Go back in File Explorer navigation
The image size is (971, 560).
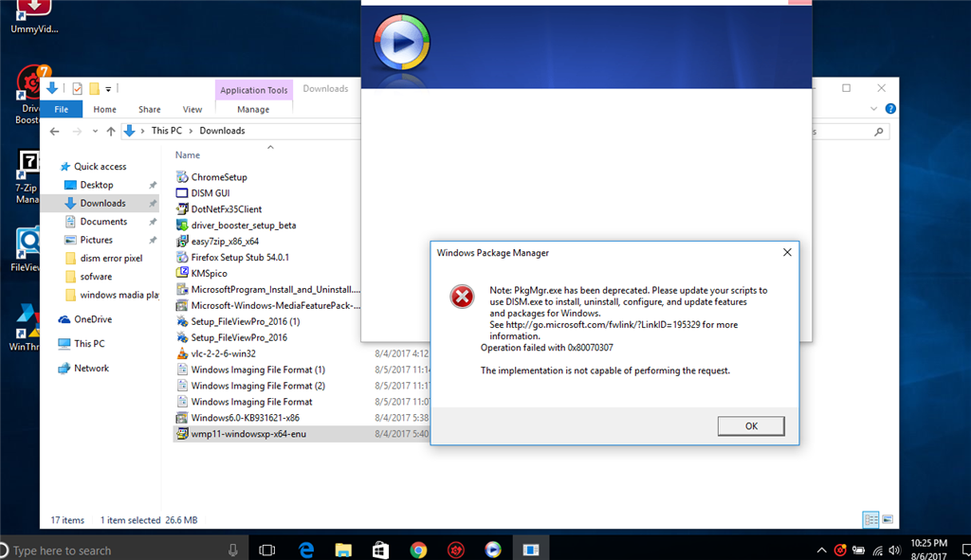click(x=54, y=131)
